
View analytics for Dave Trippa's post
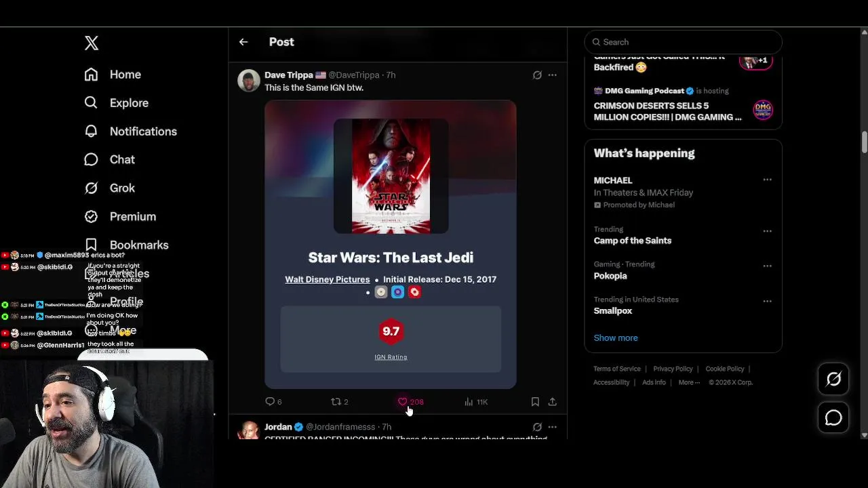tap(476, 402)
